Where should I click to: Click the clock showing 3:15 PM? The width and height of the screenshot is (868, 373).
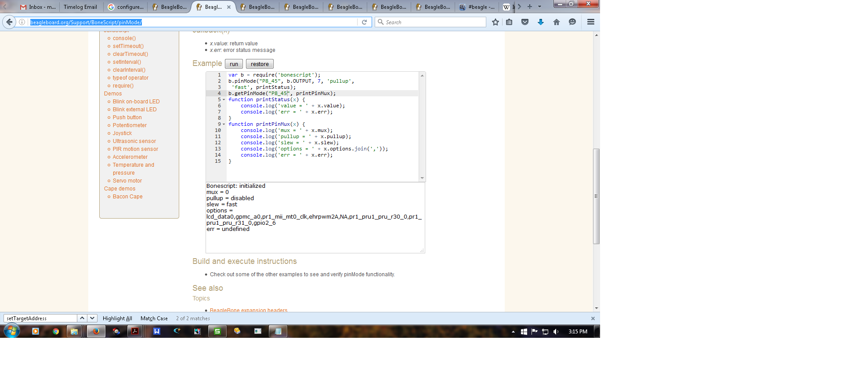click(x=578, y=332)
